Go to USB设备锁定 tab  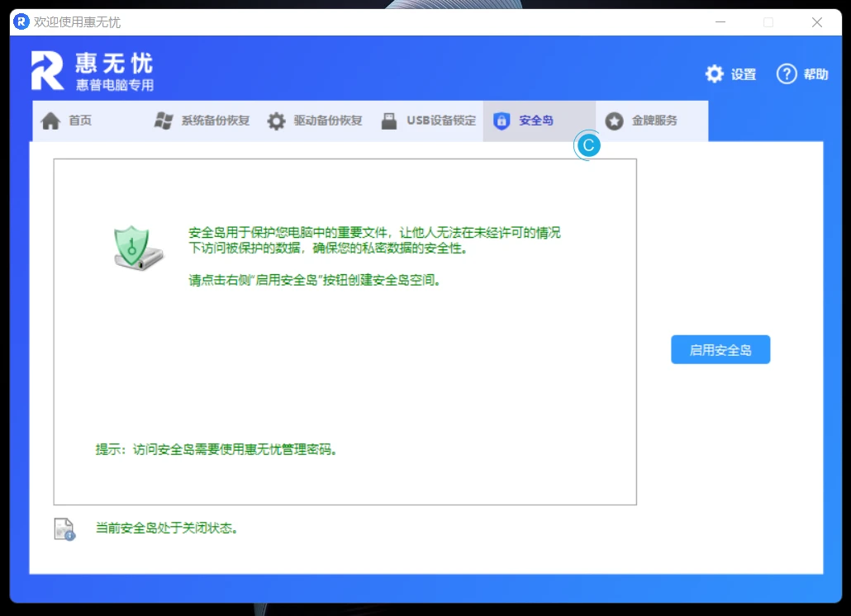(x=429, y=121)
